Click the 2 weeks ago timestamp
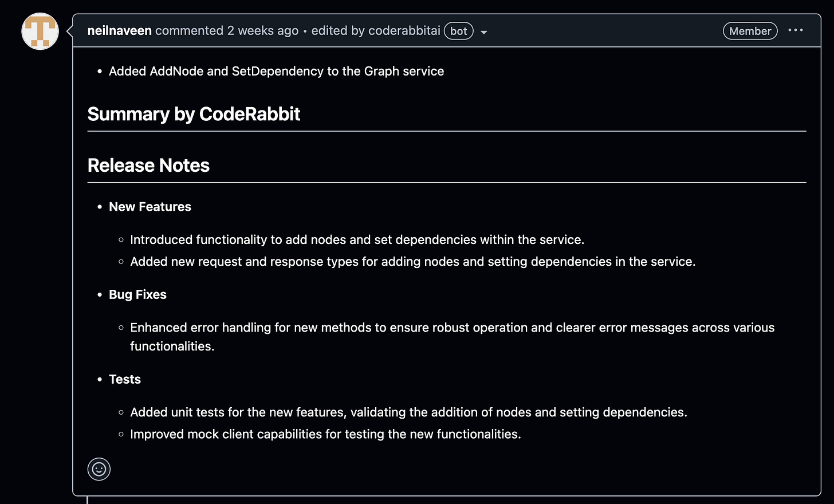 pyautogui.click(x=261, y=30)
